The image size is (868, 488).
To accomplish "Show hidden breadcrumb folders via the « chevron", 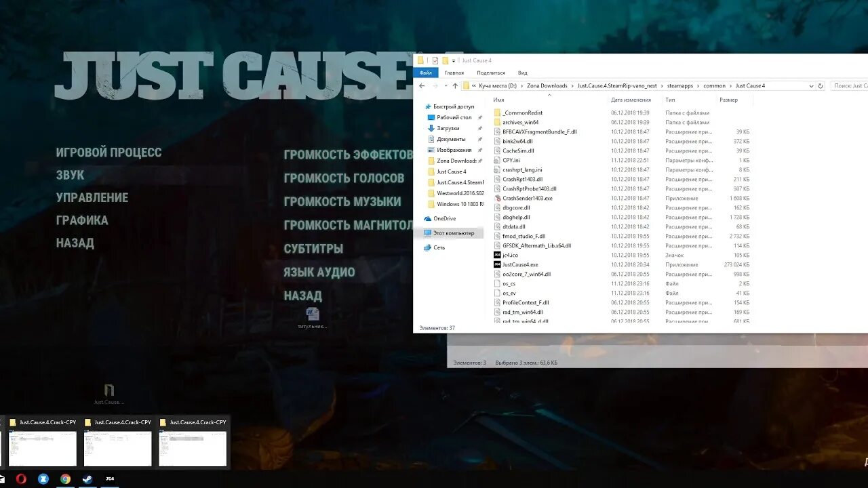I will (473, 86).
